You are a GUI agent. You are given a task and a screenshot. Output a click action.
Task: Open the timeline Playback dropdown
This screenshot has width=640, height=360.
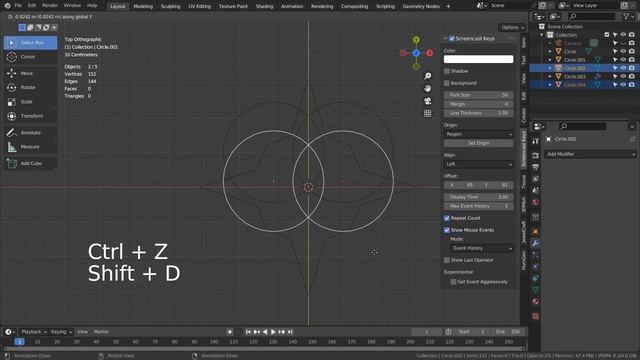click(33, 332)
